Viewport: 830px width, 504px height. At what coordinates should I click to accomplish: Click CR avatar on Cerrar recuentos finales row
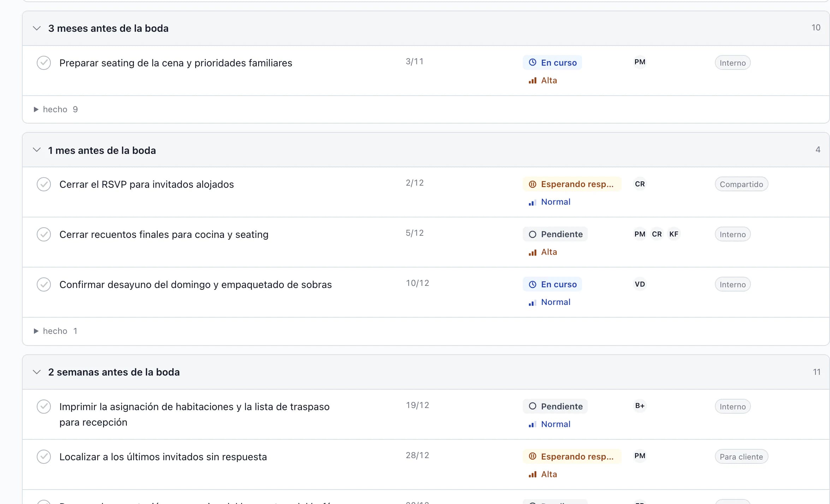(x=657, y=234)
